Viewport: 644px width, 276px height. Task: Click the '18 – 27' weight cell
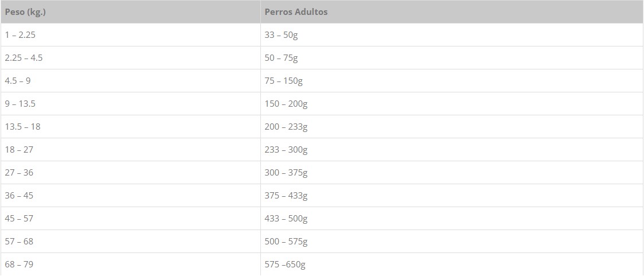point(19,150)
